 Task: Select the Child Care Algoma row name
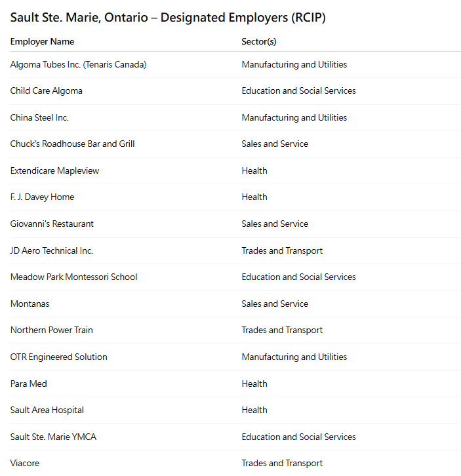46,91
